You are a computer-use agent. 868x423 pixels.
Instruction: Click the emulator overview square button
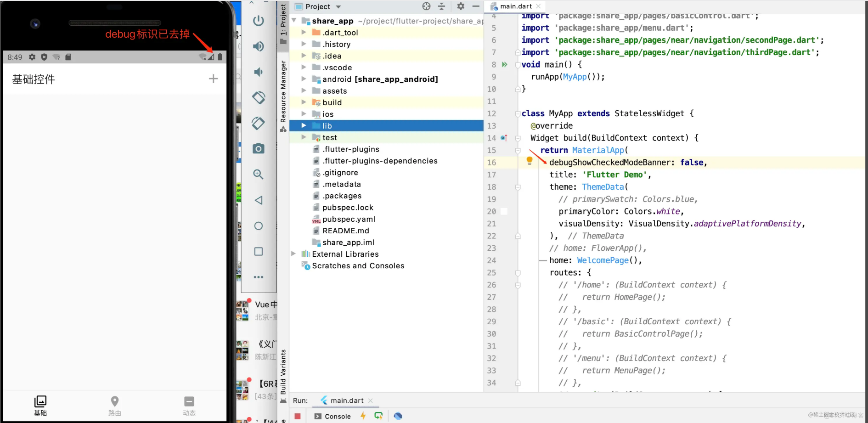tap(259, 252)
